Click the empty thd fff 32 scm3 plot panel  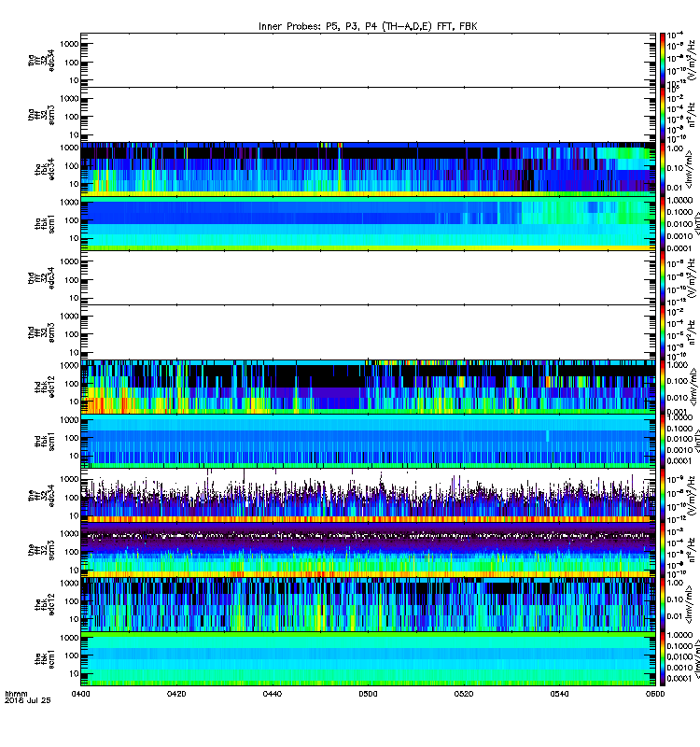[368, 332]
